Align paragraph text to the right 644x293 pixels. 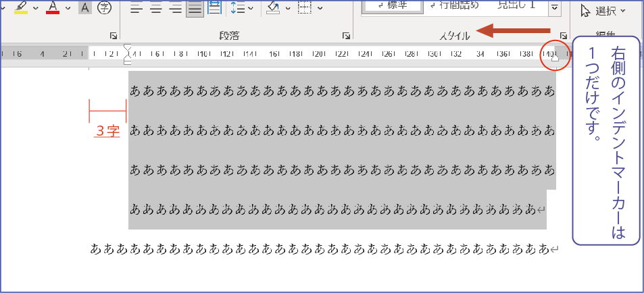[x=176, y=9]
